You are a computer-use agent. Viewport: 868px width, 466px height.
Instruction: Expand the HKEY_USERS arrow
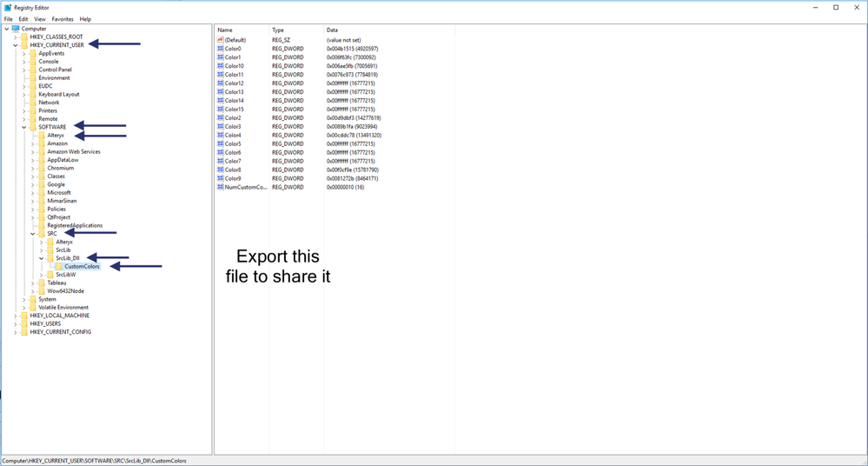(x=16, y=324)
